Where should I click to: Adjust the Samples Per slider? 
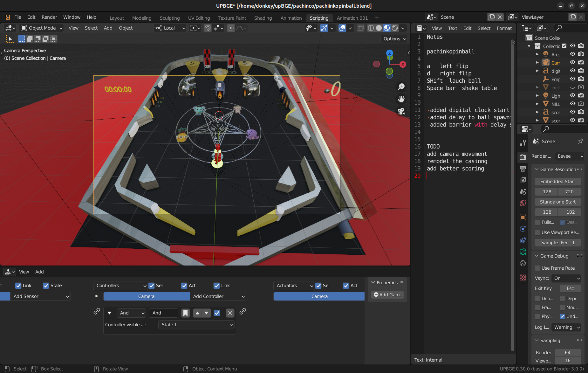(557, 243)
